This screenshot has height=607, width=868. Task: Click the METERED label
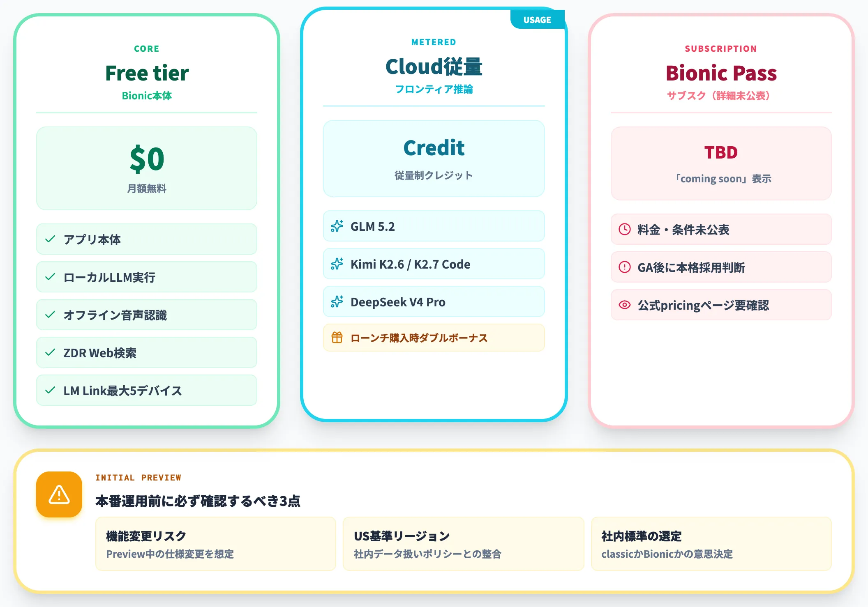click(434, 42)
